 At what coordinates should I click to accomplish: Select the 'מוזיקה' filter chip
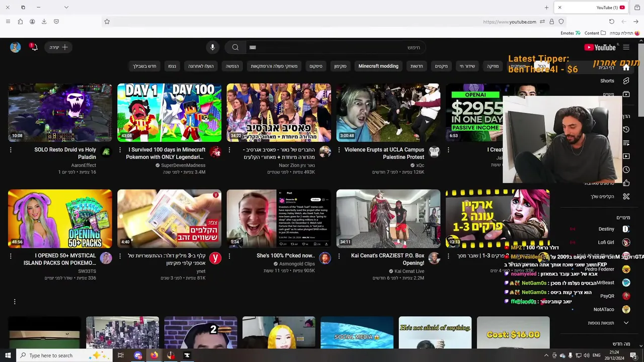coord(493,66)
